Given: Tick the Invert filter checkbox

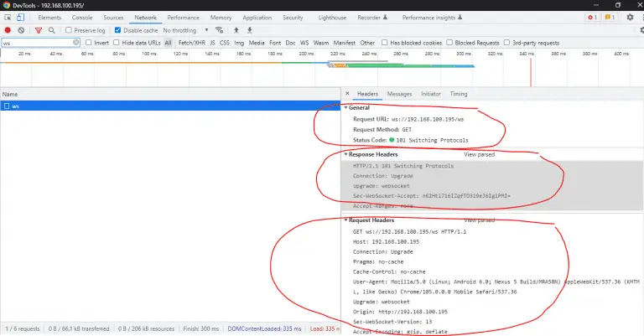Looking at the screenshot, I should click(x=89, y=43).
